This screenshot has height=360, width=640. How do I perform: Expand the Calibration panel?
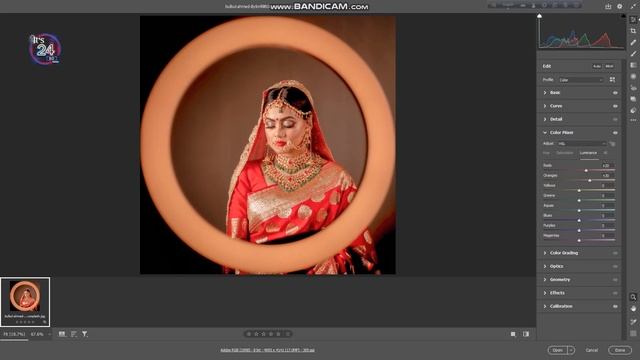click(545, 306)
